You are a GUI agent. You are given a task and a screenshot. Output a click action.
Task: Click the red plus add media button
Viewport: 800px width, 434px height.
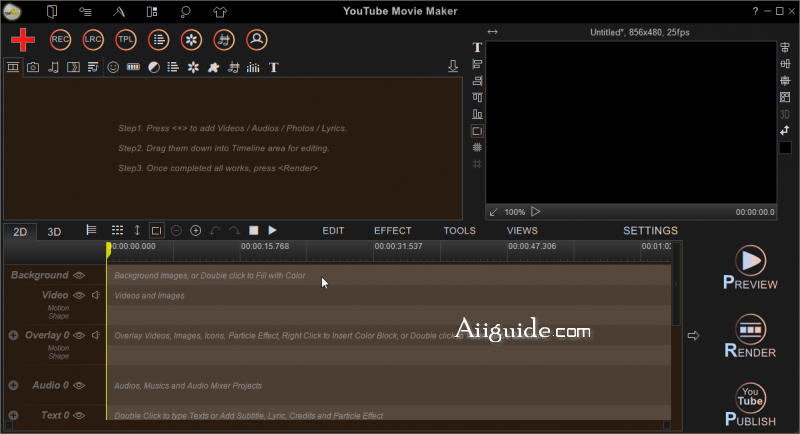23,40
